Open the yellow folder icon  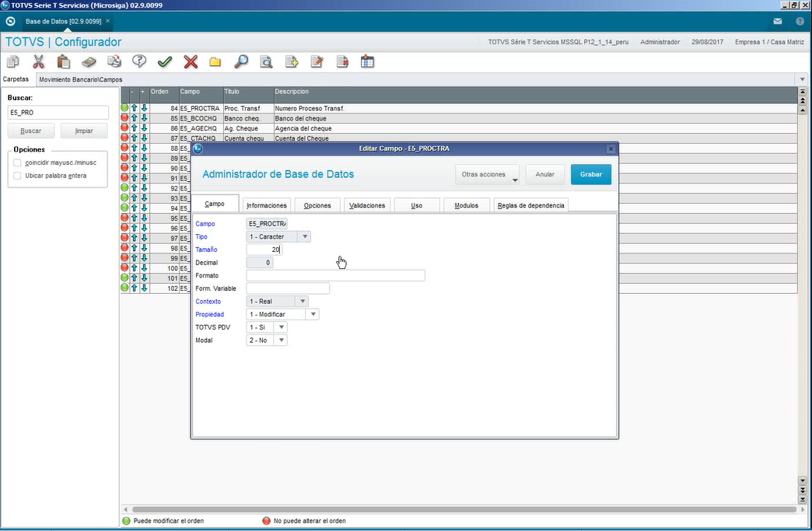tap(215, 62)
